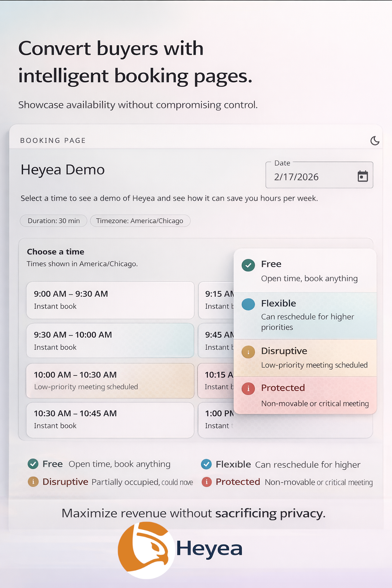Click the blue Flexible circle icon in tooltip
Viewport: 392px width, 588px height.
coord(248,304)
